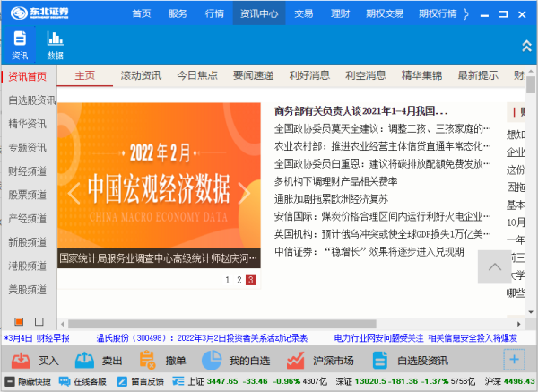The height and width of the screenshot is (392, 538).
Task: Select 美股频道 in sidebar
Action: [x=28, y=290]
